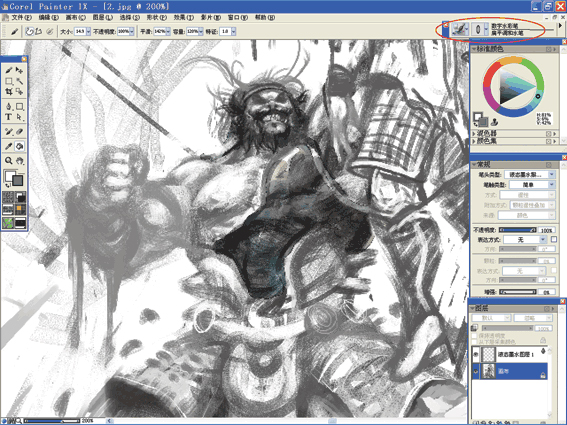The height and width of the screenshot is (425, 567).
Task: Select the Magnifier zoom tool
Action: click(9, 161)
